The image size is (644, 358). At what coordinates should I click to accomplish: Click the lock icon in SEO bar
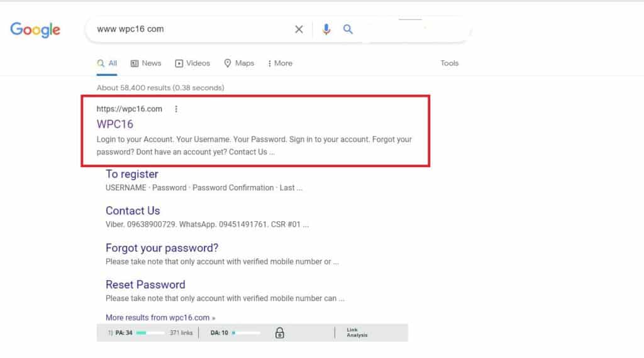pos(280,333)
